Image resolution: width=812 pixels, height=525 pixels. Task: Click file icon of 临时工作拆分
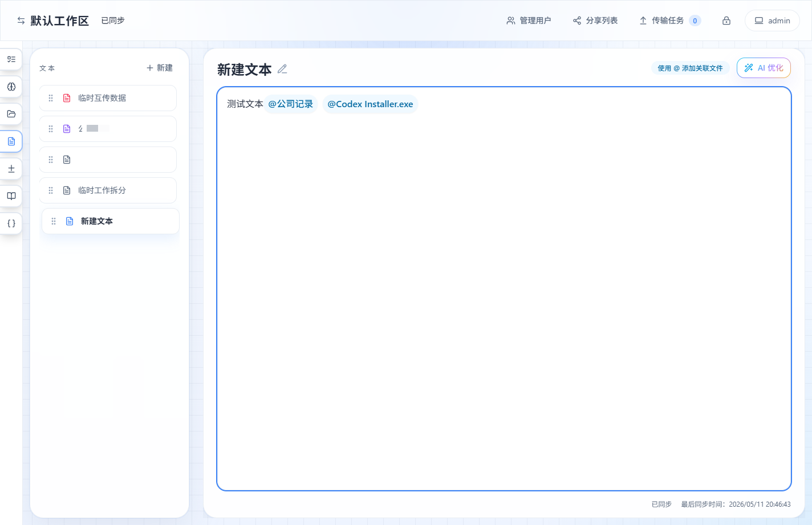click(67, 190)
